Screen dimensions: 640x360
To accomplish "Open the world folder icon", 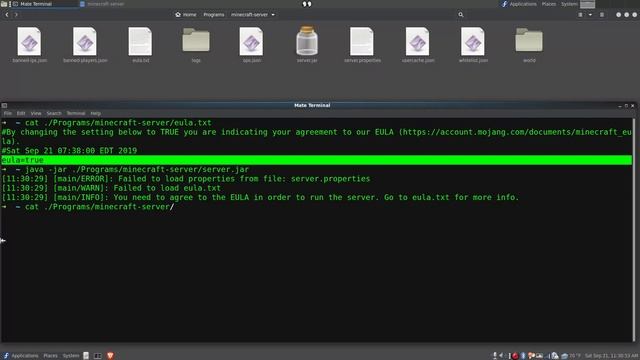I will (529, 40).
